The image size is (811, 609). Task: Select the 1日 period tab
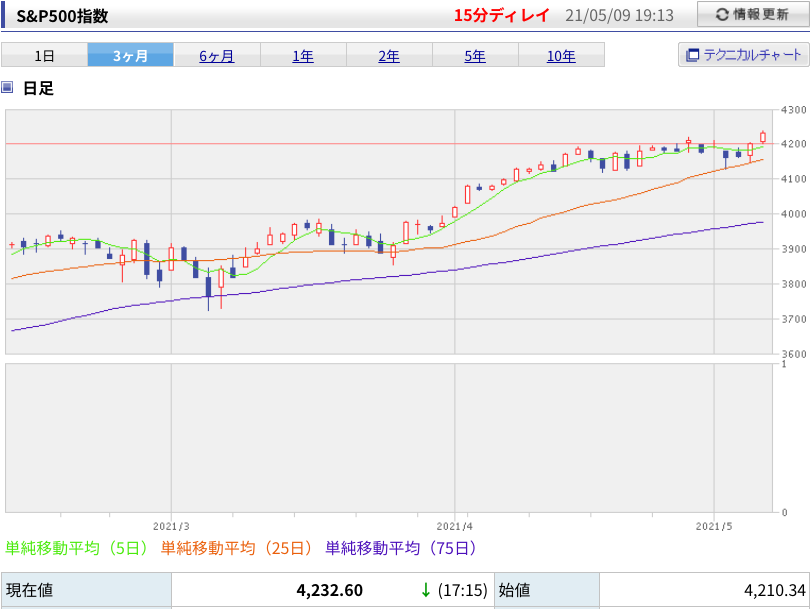(x=44, y=55)
